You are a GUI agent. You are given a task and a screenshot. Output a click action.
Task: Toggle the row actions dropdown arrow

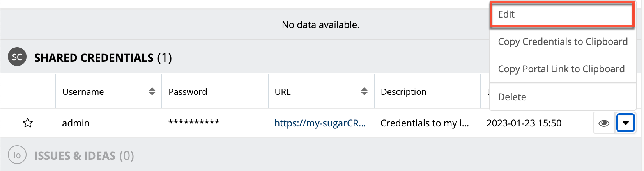coord(625,123)
